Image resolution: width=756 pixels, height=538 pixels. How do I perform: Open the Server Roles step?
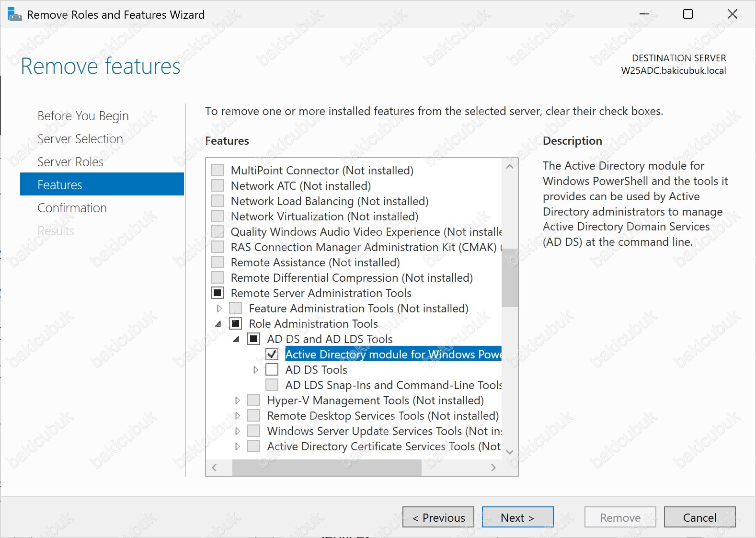[x=70, y=162]
